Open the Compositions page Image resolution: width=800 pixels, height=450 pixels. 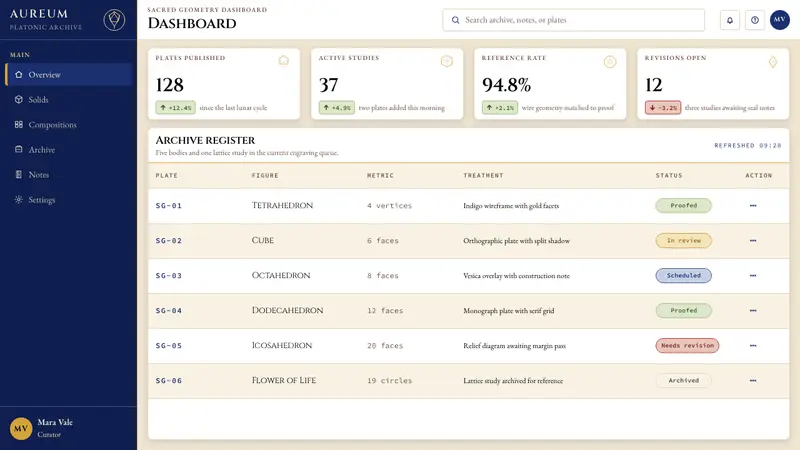[x=68, y=124]
